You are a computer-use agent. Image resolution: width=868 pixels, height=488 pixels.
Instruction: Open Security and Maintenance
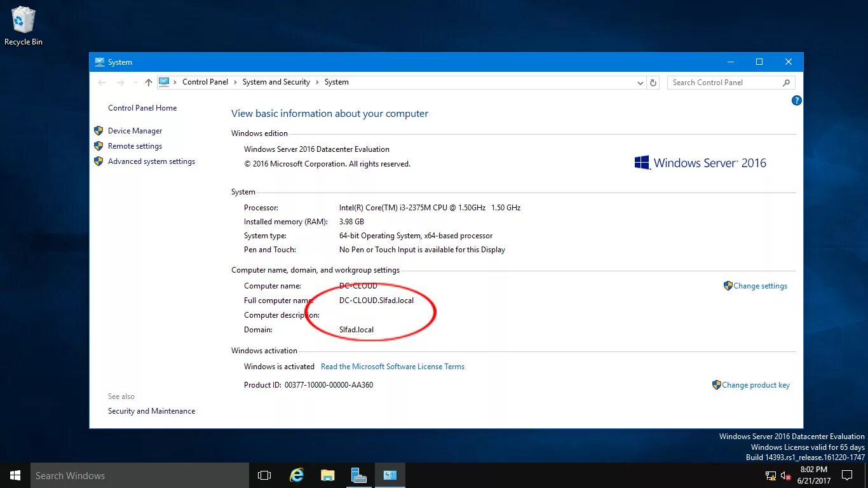coord(151,411)
